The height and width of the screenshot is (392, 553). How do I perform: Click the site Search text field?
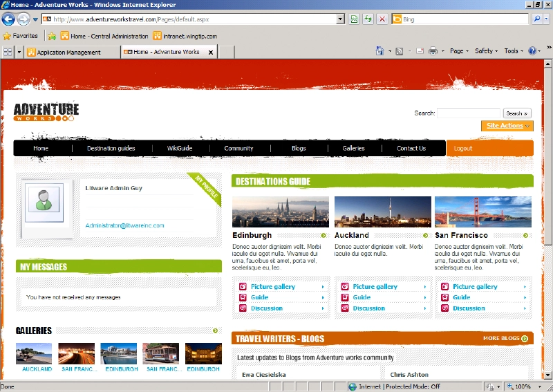point(468,113)
